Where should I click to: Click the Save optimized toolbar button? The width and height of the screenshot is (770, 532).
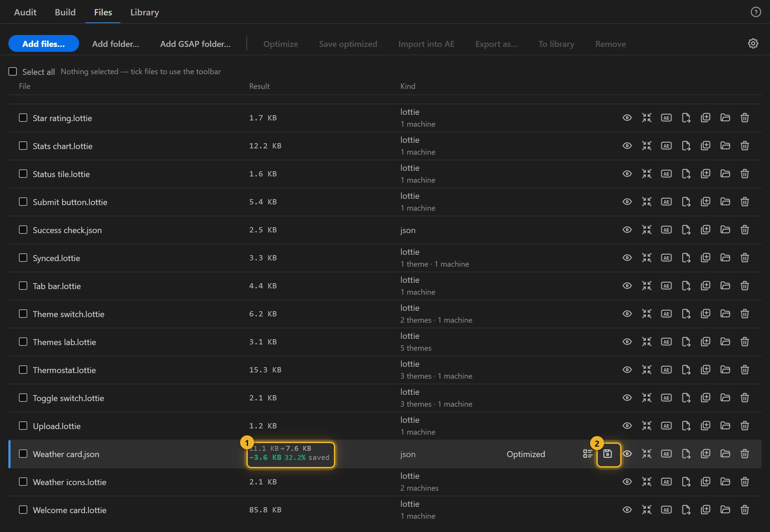[x=348, y=44]
